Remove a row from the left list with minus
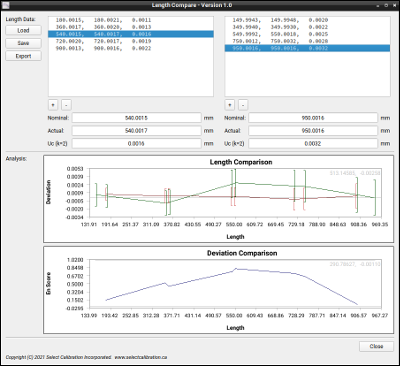The height and width of the screenshot is (366, 400). click(66, 105)
